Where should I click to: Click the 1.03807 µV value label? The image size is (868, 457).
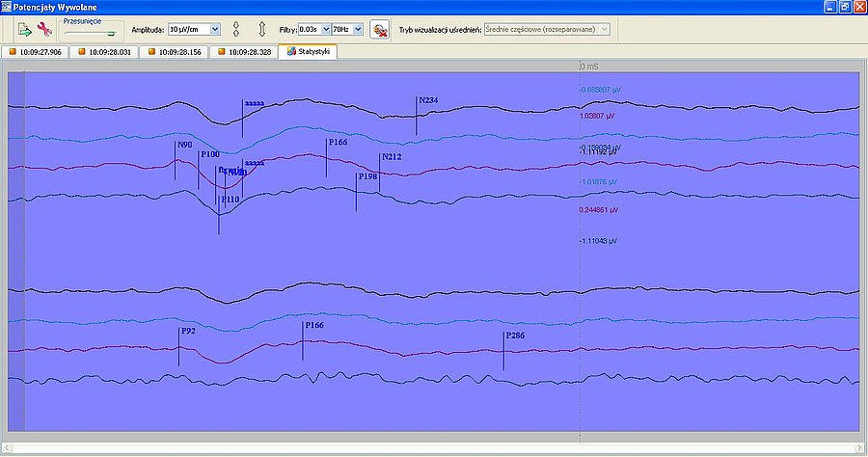click(597, 117)
